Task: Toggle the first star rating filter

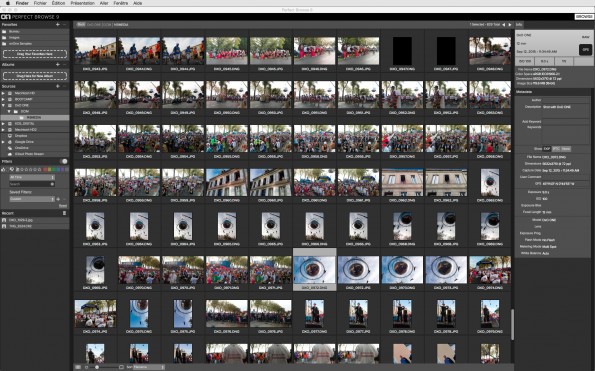Action: pyautogui.click(x=22, y=169)
